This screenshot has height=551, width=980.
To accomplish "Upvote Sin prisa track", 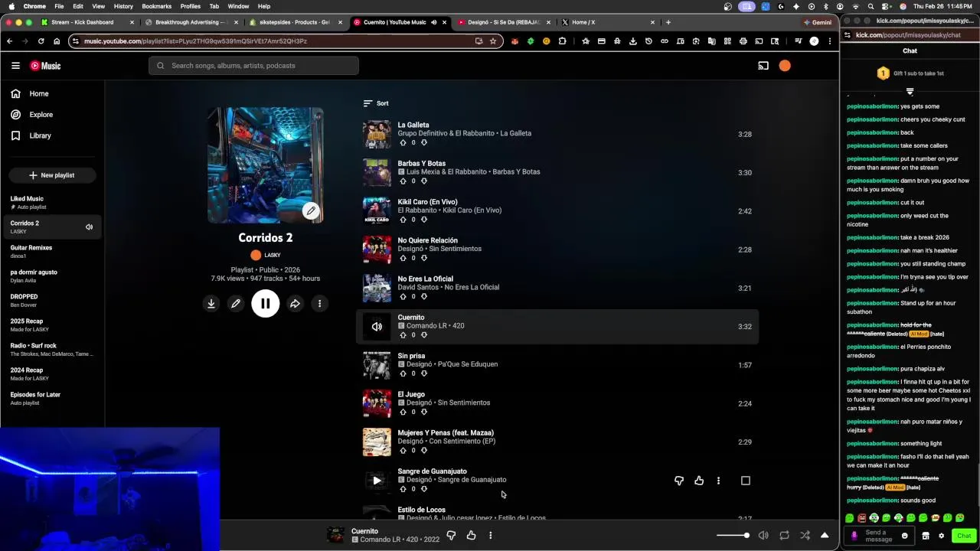I will [403, 373].
